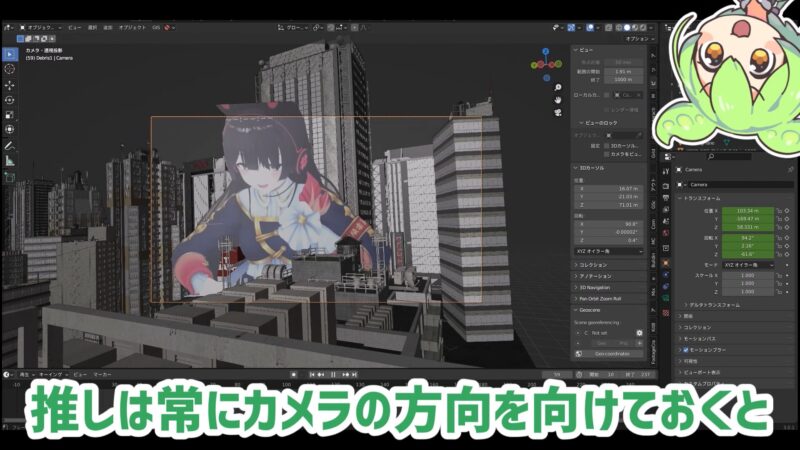Expand the Collection panel in sidebar
The height and width of the screenshot is (450, 800).
[x=598, y=264]
